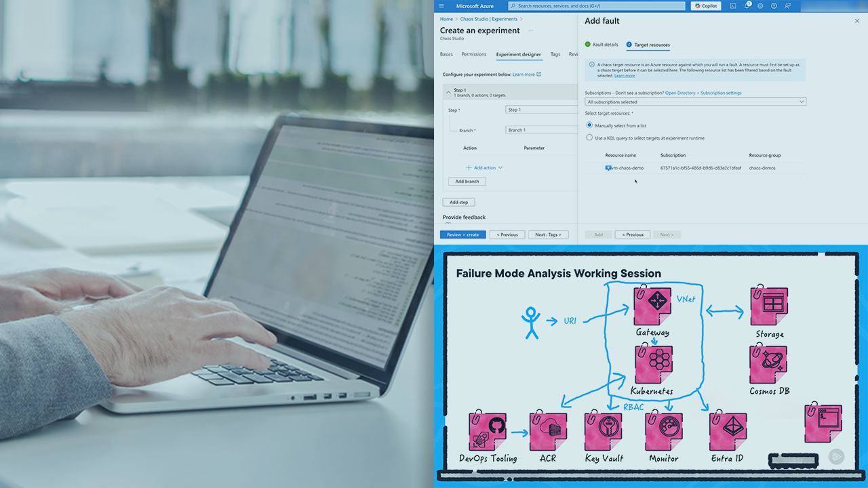Viewport: 868px width, 488px height.
Task: Open the Azure portal hamburger menu
Action: pyautogui.click(x=441, y=6)
